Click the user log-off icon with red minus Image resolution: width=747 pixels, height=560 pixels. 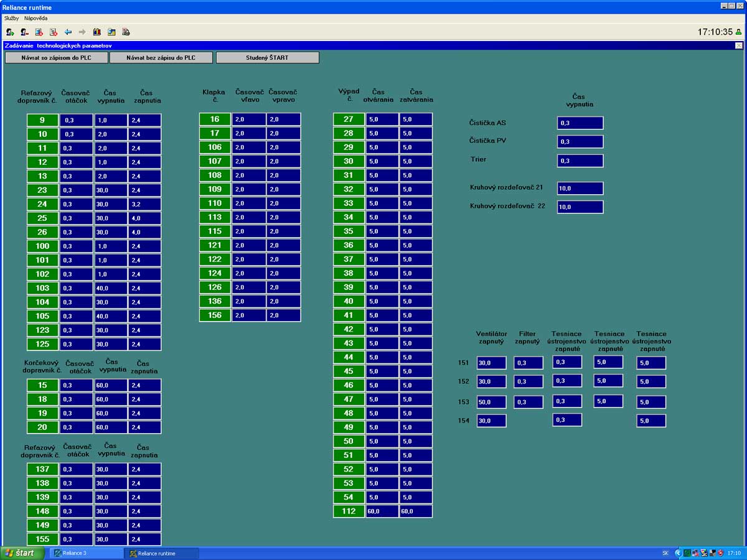click(24, 32)
